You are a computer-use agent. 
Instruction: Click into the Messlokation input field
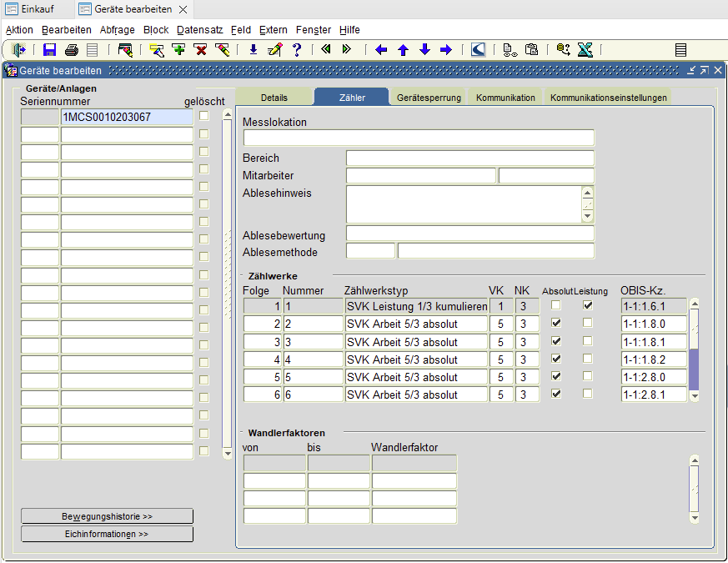tap(418, 138)
